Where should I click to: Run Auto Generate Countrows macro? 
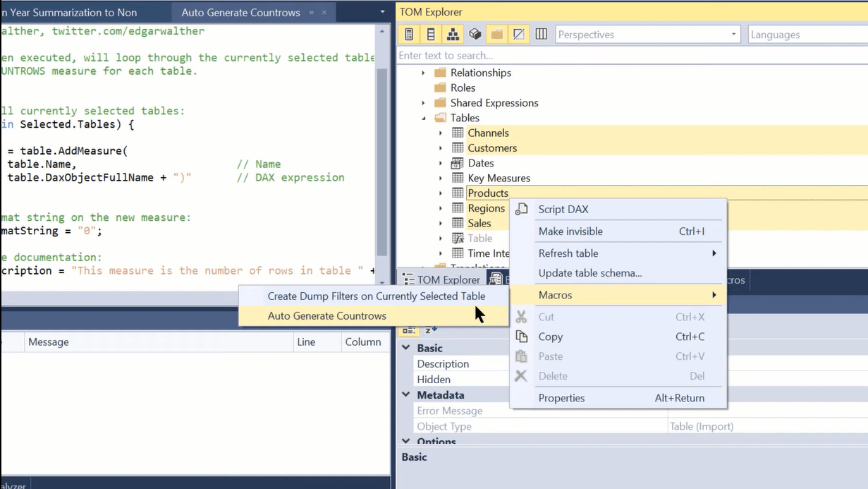coord(374,316)
